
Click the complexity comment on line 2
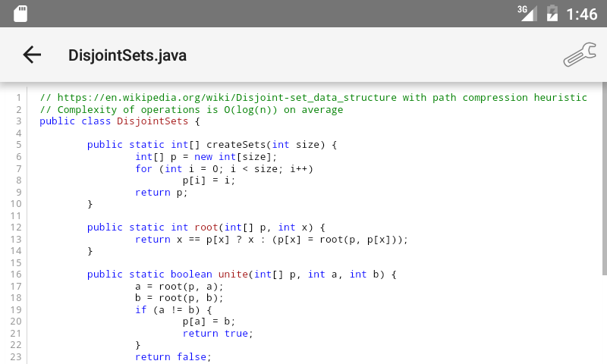(191, 110)
